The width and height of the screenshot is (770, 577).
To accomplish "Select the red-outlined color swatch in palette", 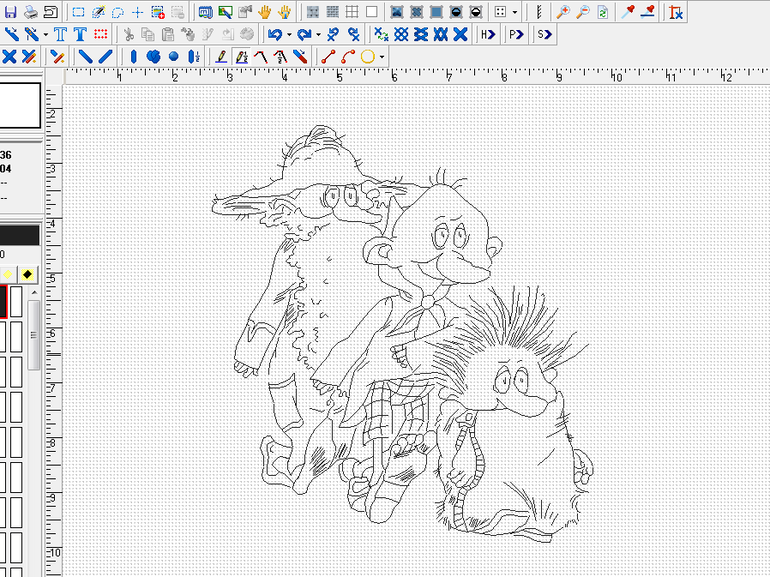I will [3, 301].
